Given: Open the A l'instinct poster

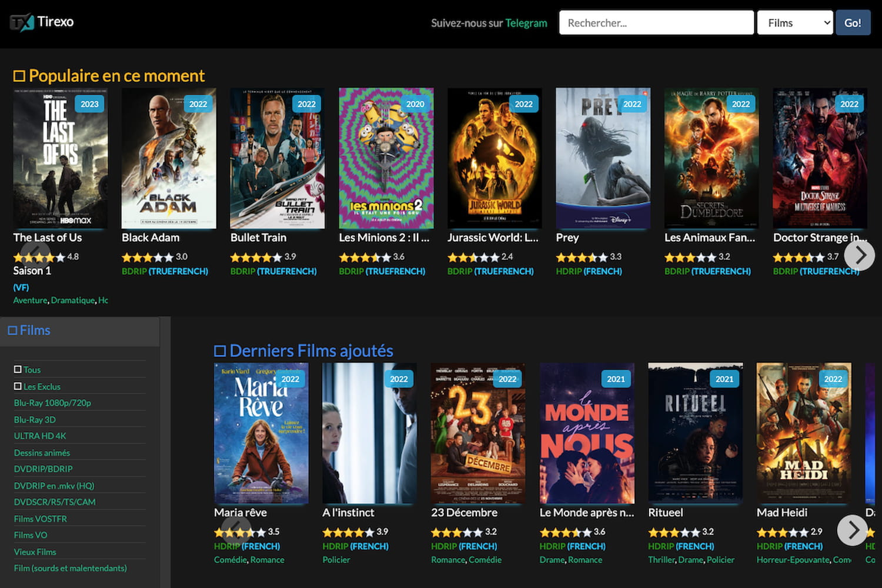Looking at the screenshot, I should (370, 433).
